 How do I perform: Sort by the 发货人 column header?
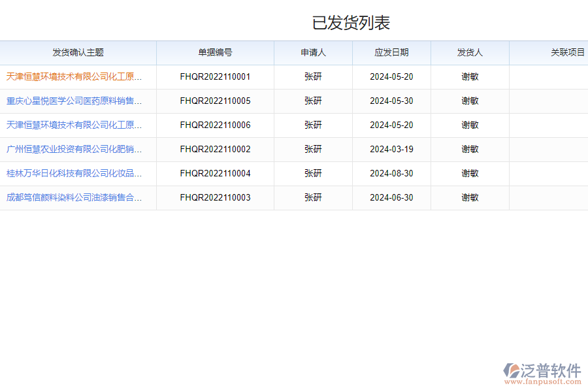tap(469, 52)
